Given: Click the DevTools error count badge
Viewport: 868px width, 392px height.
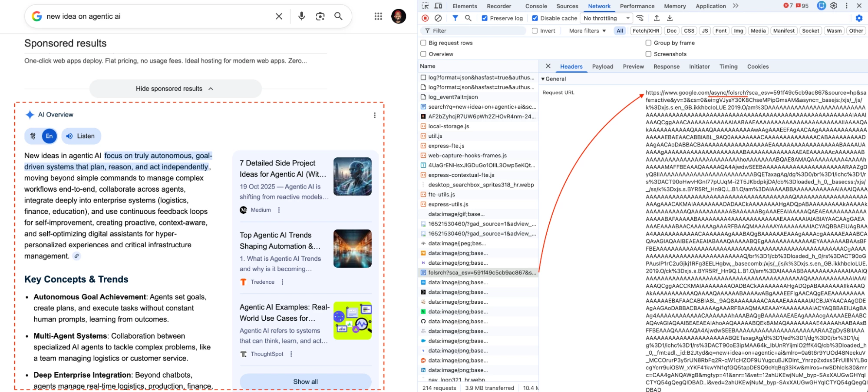Looking at the screenshot, I should point(788,6).
